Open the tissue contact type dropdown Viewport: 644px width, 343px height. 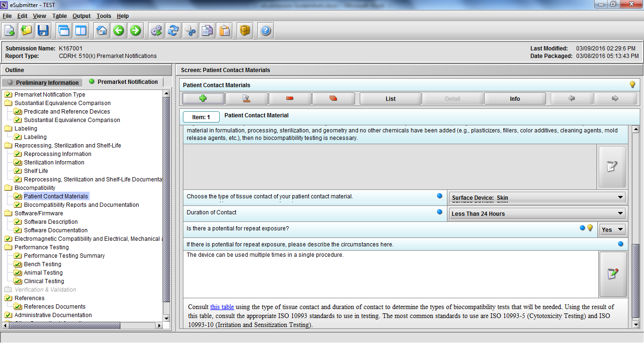(x=537, y=198)
